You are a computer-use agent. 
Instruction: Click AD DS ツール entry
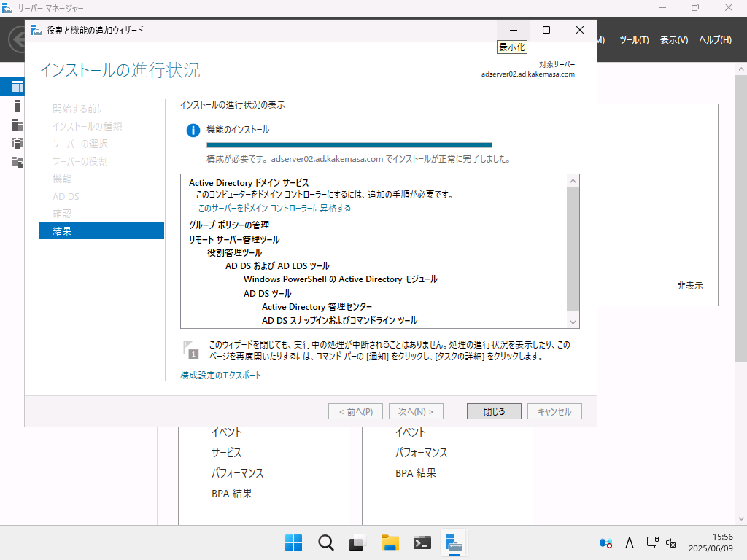267,294
